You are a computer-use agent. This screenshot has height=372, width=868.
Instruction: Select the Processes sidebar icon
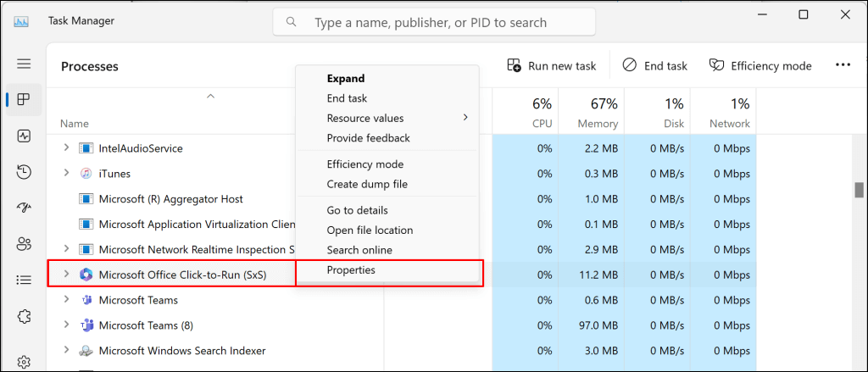pyautogui.click(x=24, y=100)
